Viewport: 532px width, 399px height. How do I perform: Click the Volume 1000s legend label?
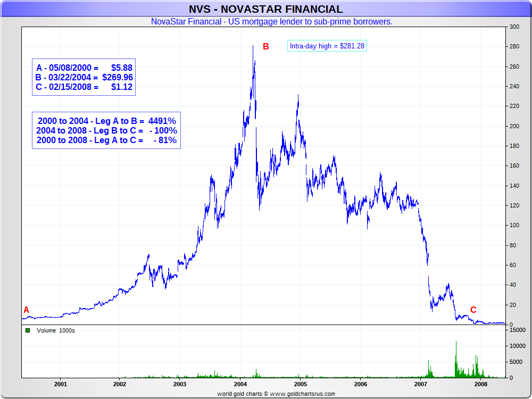tap(56, 330)
